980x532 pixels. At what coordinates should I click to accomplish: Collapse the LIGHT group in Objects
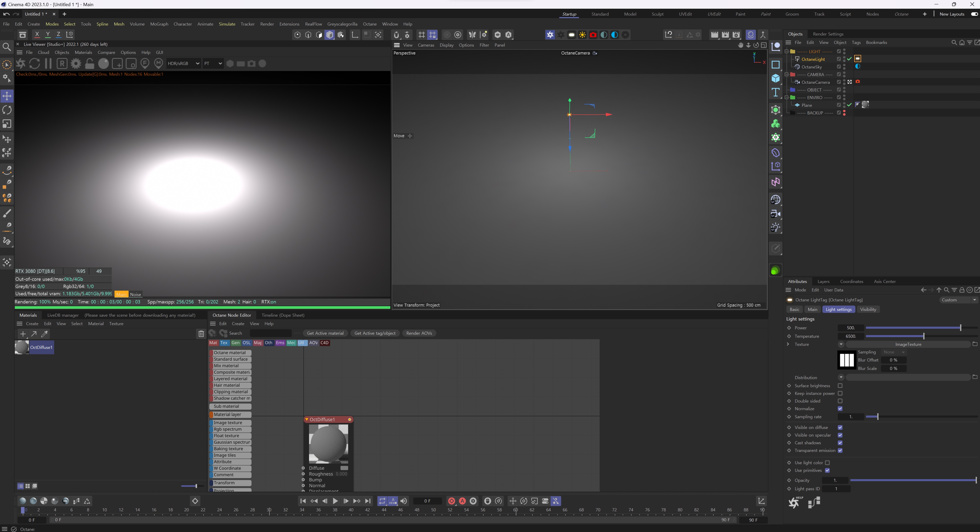[x=787, y=51]
